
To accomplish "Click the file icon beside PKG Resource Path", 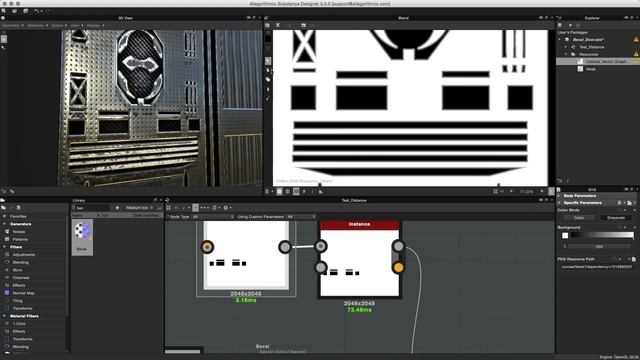I will click(x=633, y=259).
